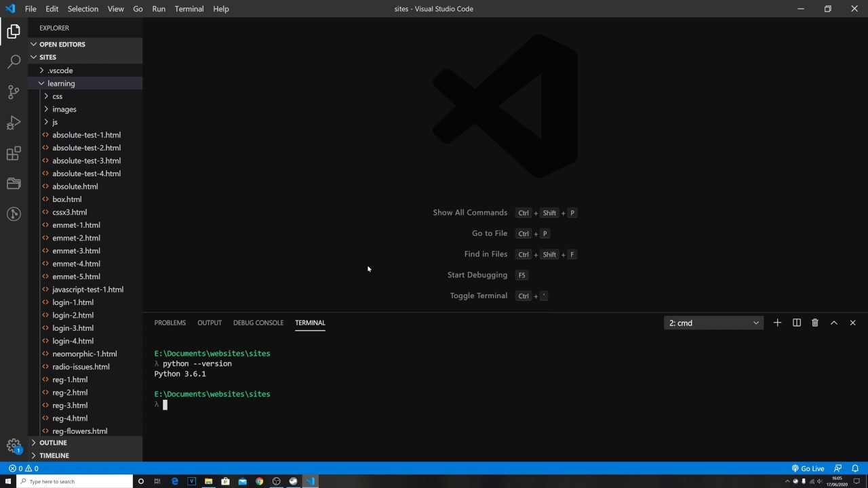The width and height of the screenshot is (868, 488).
Task: Open Task View on taskbar
Action: 157,481
